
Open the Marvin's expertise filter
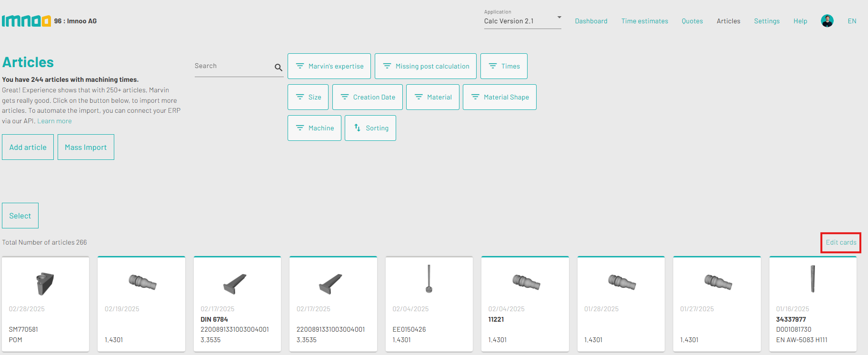point(329,66)
